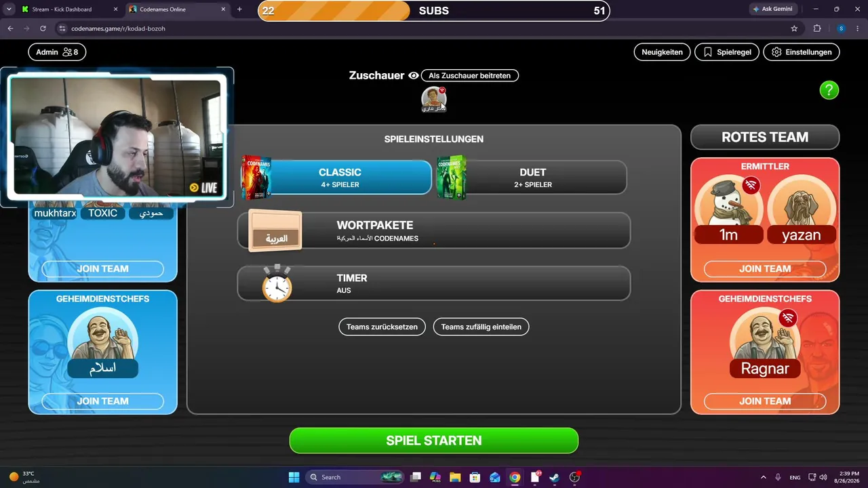Click the green help question mark icon
The height and width of the screenshot is (488, 868).
[829, 90]
